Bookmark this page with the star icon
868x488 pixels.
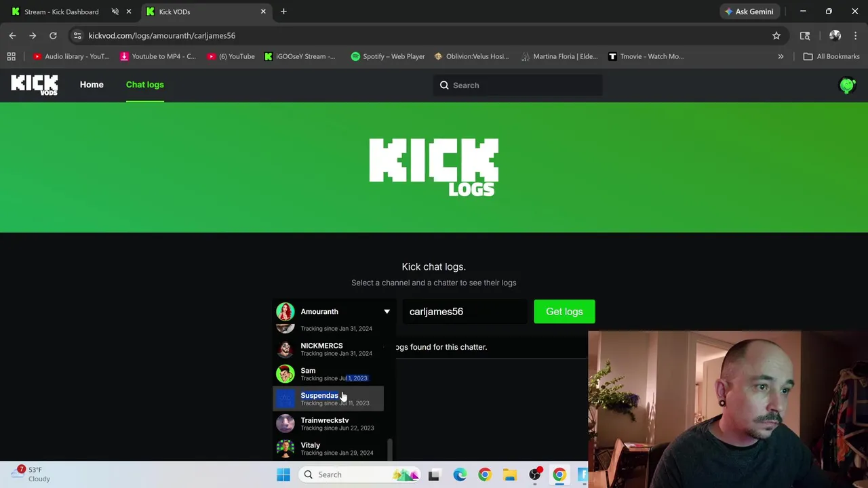tap(776, 35)
